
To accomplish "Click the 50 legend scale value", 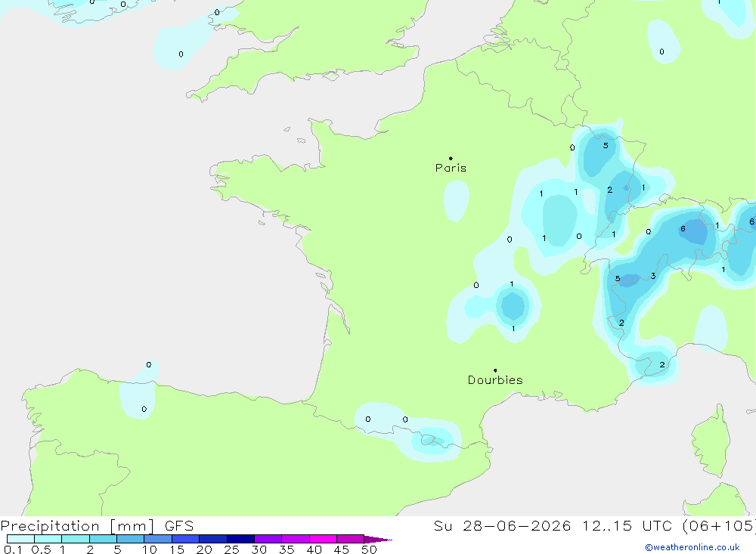I will point(369,549).
